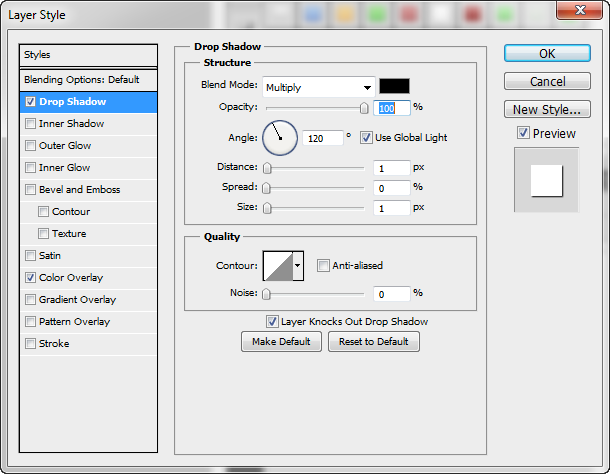Toggle Use Global Light checkbox
The height and width of the screenshot is (474, 610).
point(366,137)
